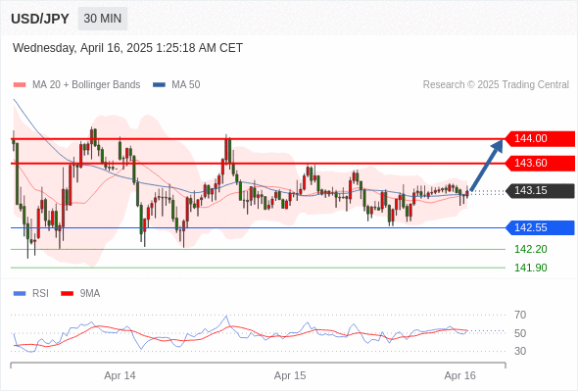The height and width of the screenshot is (392, 578).
Task: Click the MA 20 + Bollinger Bands legend swatch
Action: [20, 85]
